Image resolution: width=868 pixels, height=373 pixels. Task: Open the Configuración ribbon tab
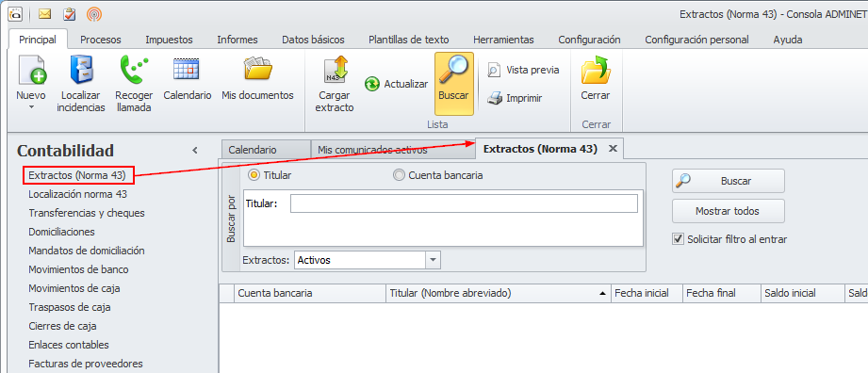pyautogui.click(x=589, y=40)
